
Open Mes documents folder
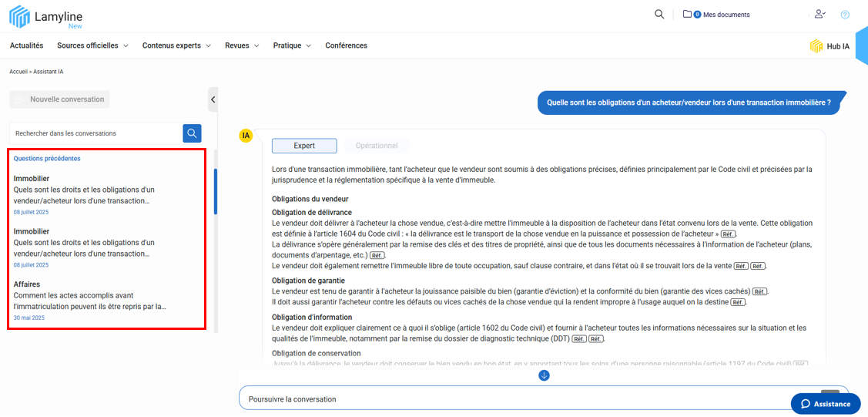pyautogui.click(x=716, y=15)
